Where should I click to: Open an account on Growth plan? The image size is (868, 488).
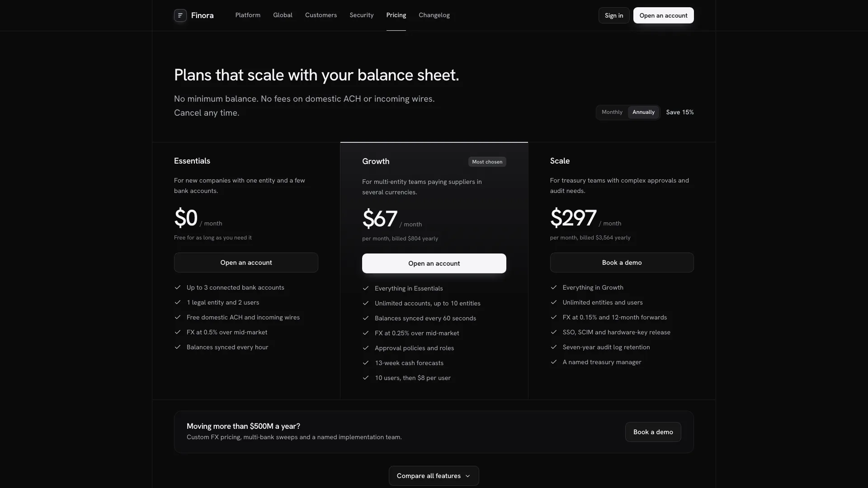click(x=434, y=263)
